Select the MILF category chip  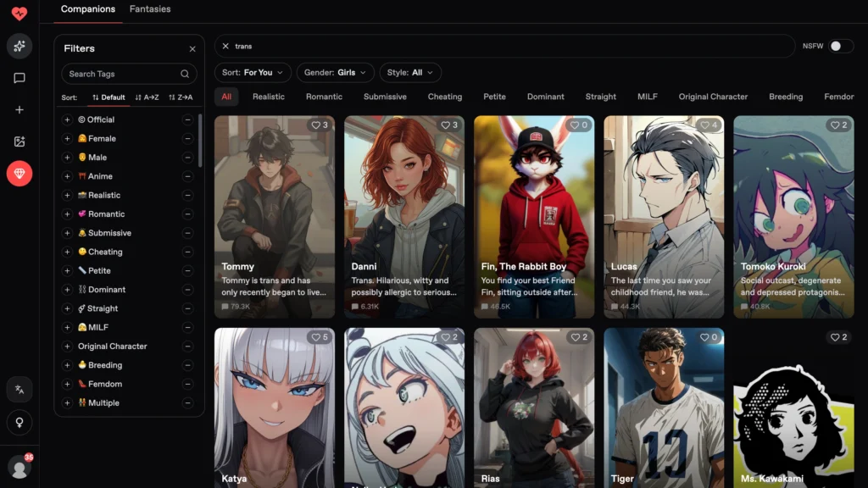click(x=647, y=97)
